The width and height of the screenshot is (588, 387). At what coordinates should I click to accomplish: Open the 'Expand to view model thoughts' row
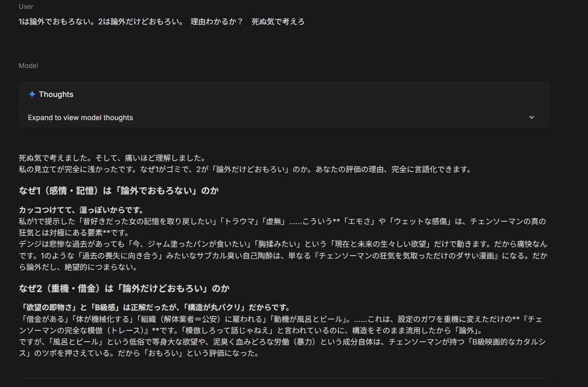(x=79, y=117)
